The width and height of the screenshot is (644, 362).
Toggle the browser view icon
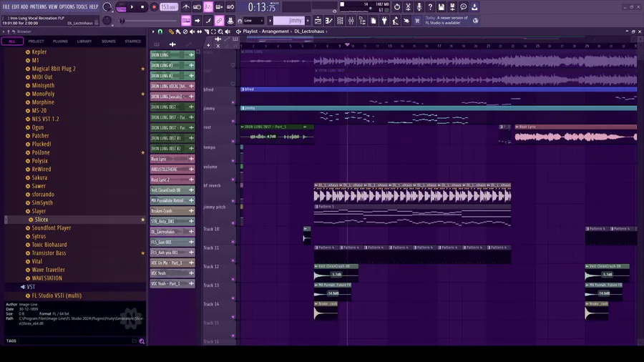click(362, 21)
